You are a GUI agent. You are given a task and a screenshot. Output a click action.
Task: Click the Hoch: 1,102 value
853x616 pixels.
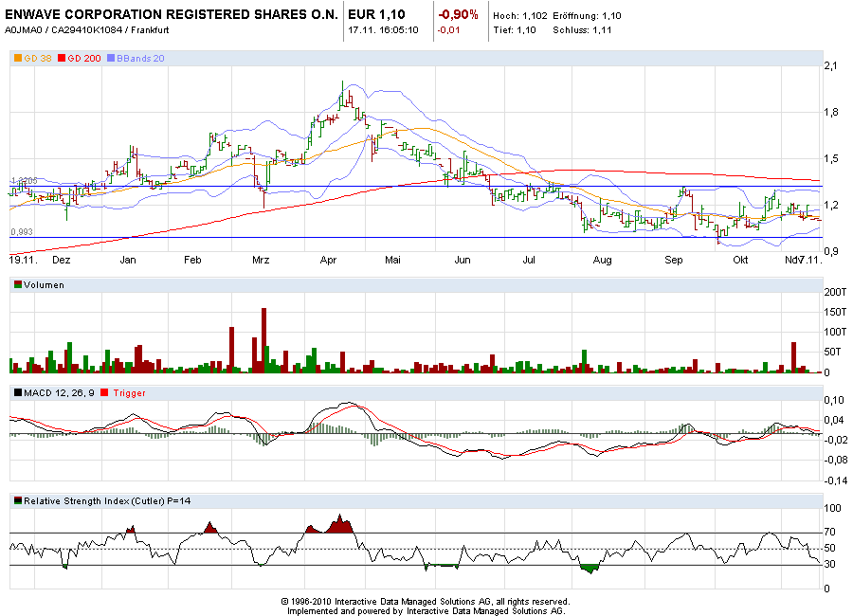pos(520,16)
